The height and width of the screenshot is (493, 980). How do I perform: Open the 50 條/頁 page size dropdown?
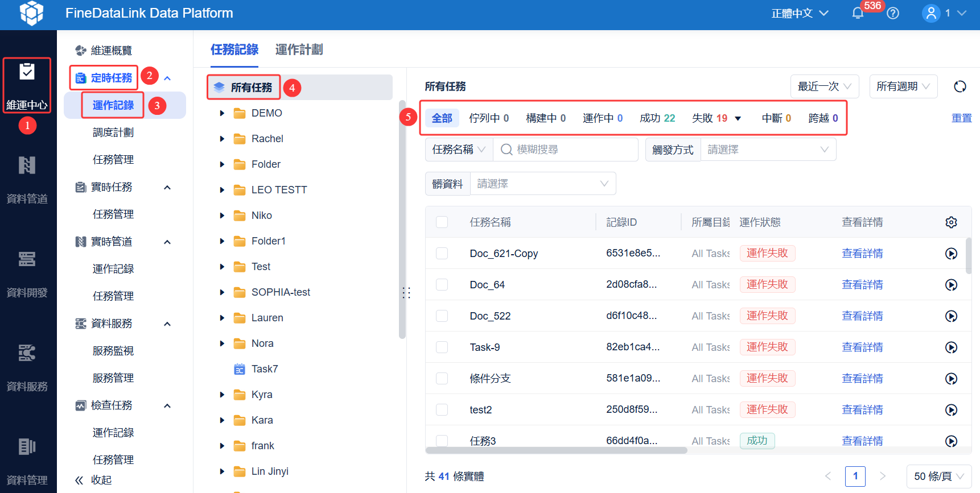coord(939,477)
